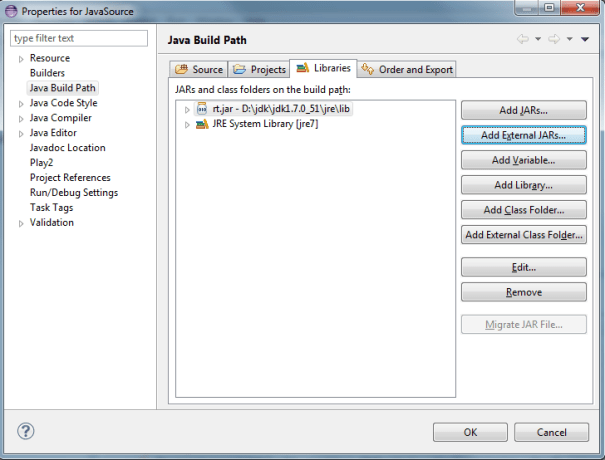Click the rt.jar file icon
The image size is (605, 460).
202,108
